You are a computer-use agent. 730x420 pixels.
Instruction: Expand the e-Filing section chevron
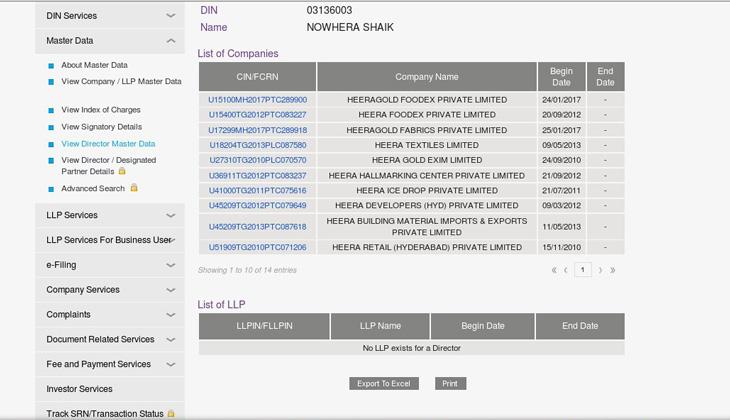pyautogui.click(x=171, y=265)
